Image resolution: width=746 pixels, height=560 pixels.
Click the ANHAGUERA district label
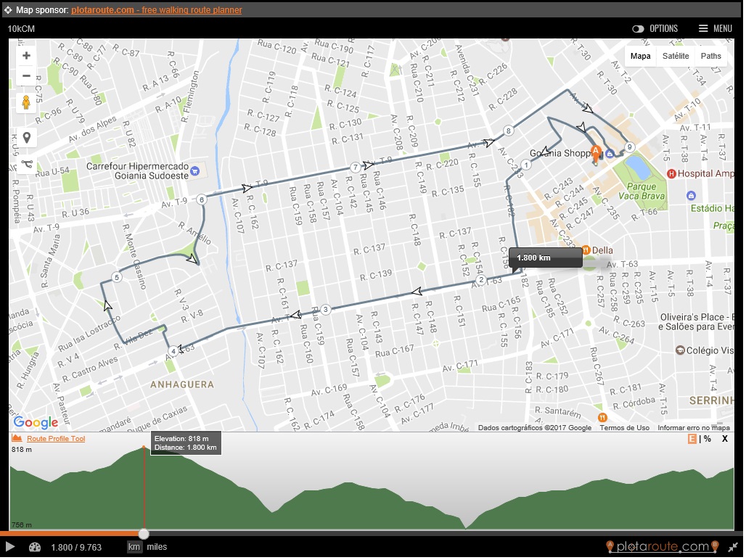click(181, 384)
